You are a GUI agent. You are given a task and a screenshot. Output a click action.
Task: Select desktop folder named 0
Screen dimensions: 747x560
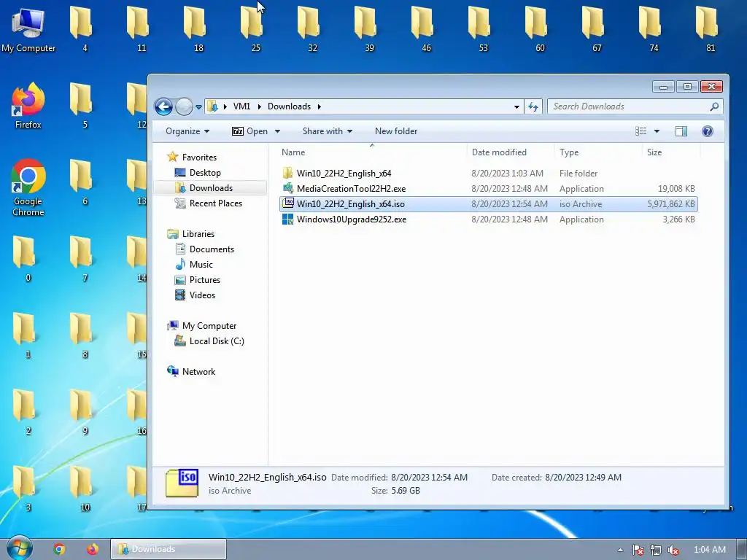[28, 259]
